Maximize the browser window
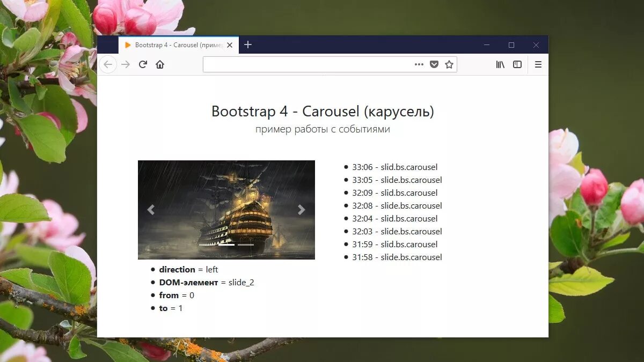 [x=511, y=45]
